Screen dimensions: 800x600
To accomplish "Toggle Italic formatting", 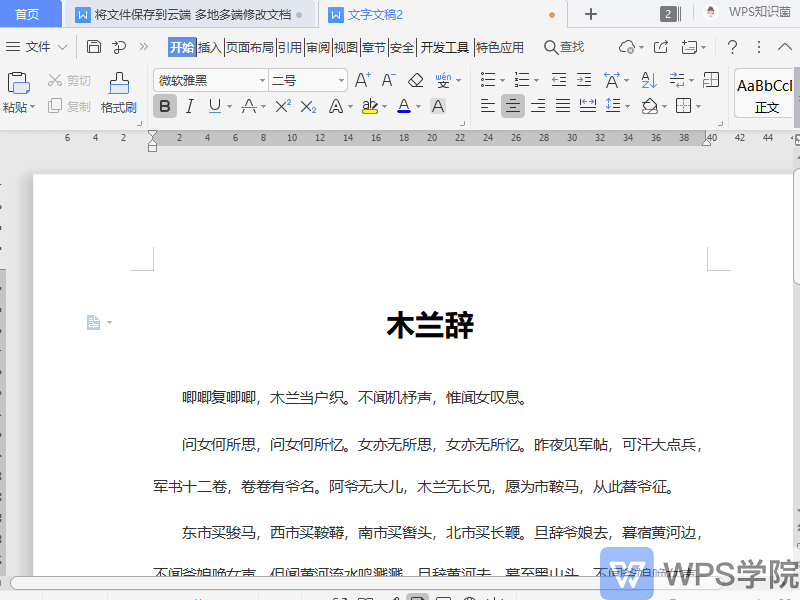I will [189, 106].
